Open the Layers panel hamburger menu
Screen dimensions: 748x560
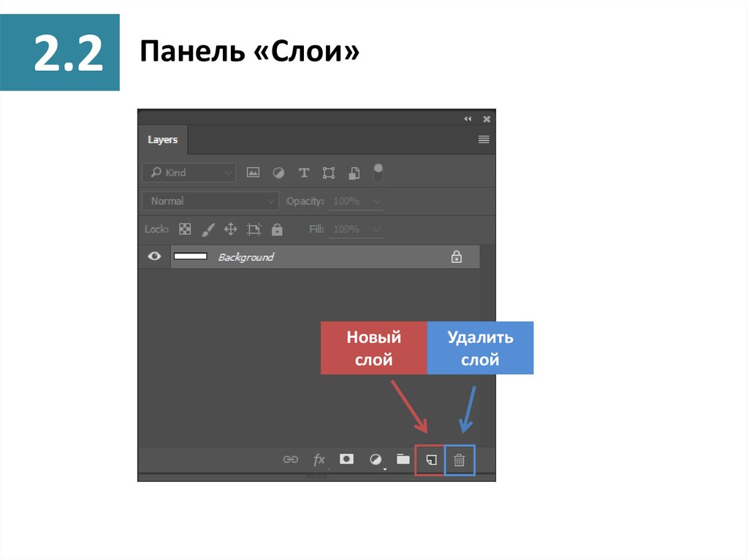click(484, 139)
